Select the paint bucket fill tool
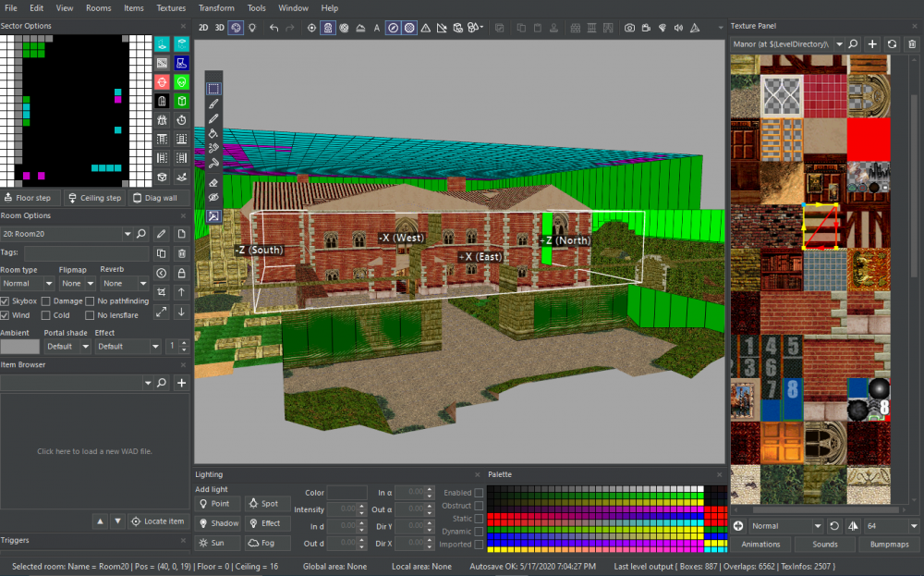Image resolution: width=924 pixels, height=576 pixels. (213, 134)
